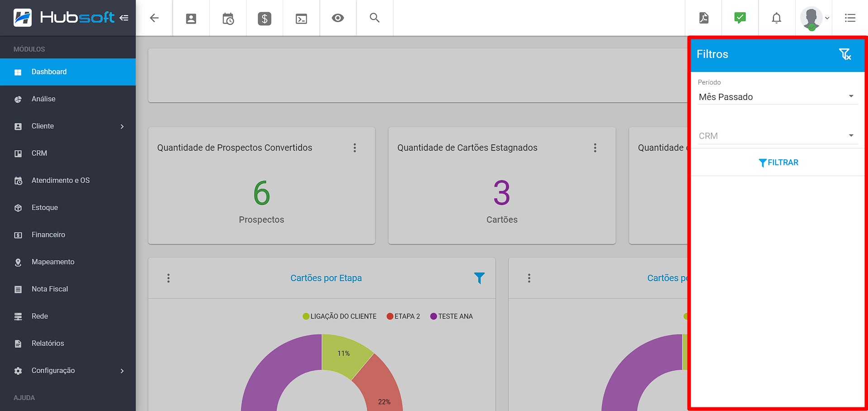Viewport: 868px width, 411px height.
Task: Open the green chat messages icon
Action: coord(739,18)
